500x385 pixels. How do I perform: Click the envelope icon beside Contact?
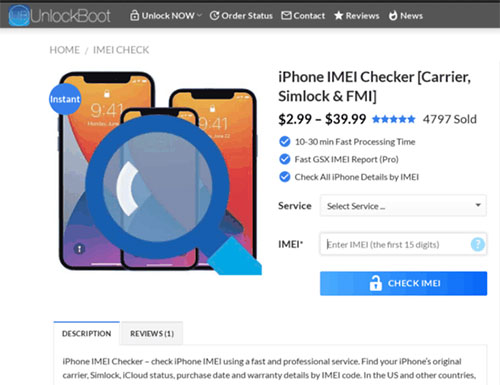click(x=286, y=15)
